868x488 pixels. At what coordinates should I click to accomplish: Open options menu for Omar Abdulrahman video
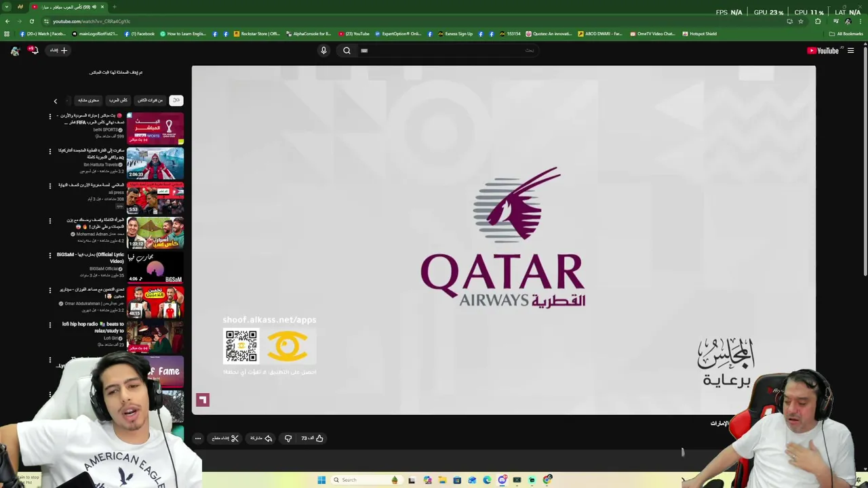(x=50, y=290)
